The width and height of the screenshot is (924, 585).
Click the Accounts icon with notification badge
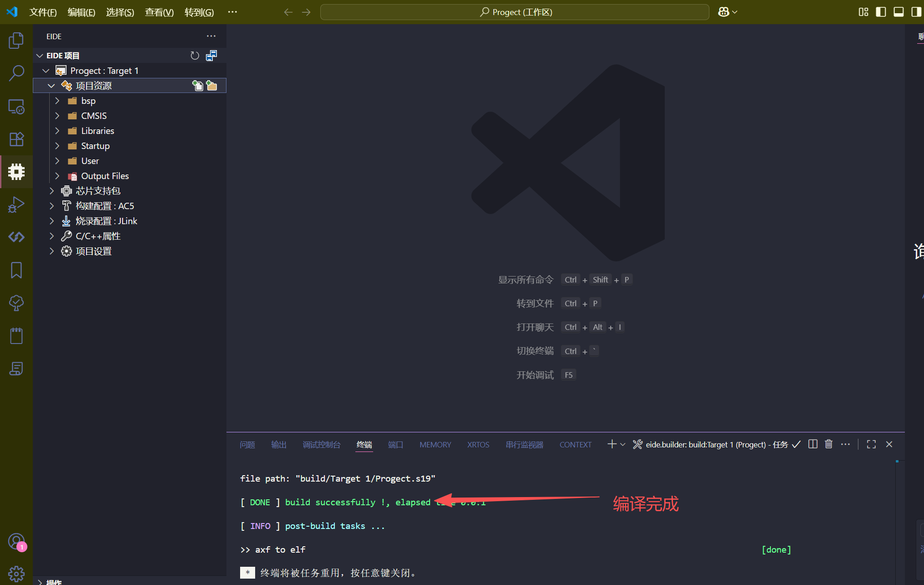[16, 542]
